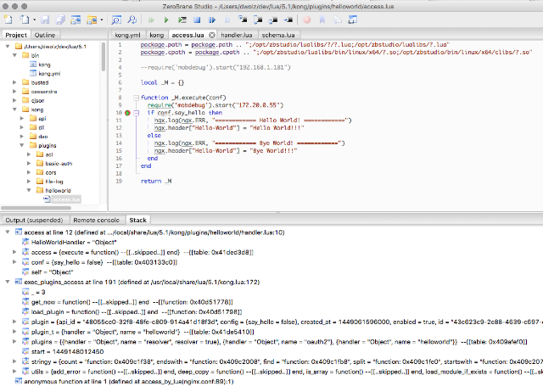Screen dimensions: 543x392
Task: Click the Choose project directory folder icon
Action: (x=92, y=20)
